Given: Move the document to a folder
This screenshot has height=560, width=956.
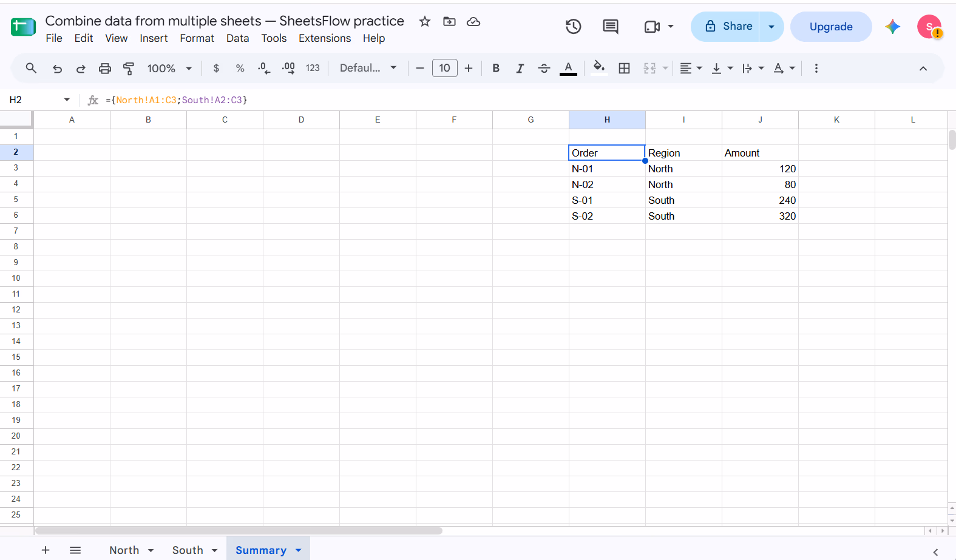Looking at the screenshot, I should click(449, 22).
